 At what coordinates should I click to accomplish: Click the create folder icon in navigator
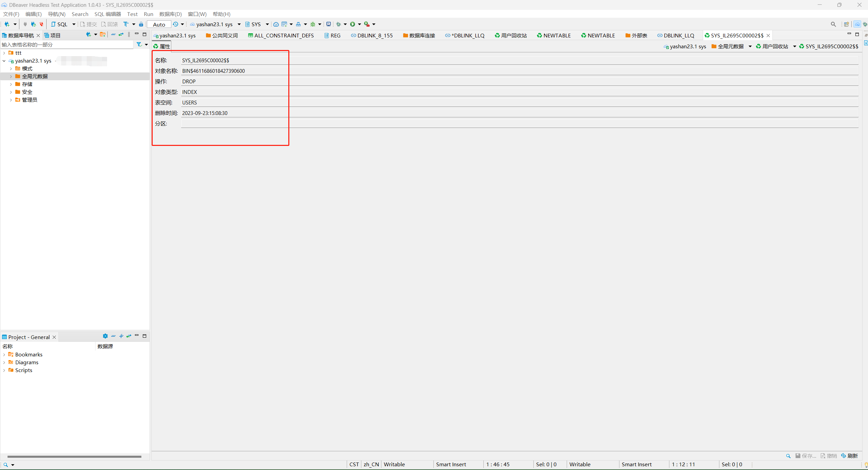tap(103, 34)
